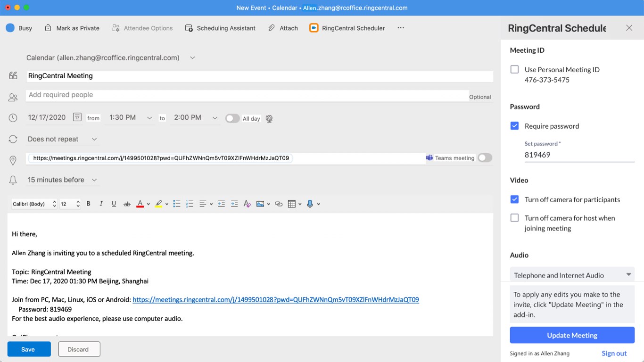Image resolution: width=644 pixels, height=362 pixels.
Task: Expand the alignment options arrow
Action: click(x=211, y=204)
